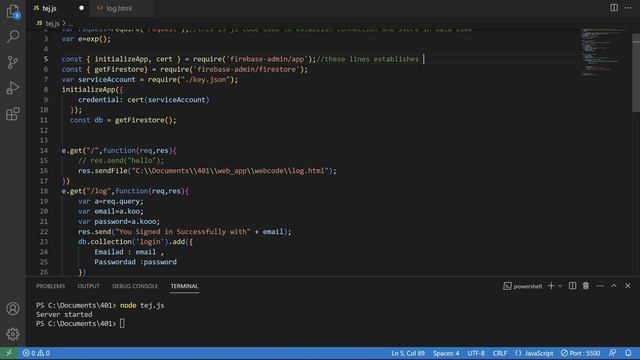Click 'var email=a.koo;' on line 20
Viewport: 640px width, 360px height.
[111, 211]
